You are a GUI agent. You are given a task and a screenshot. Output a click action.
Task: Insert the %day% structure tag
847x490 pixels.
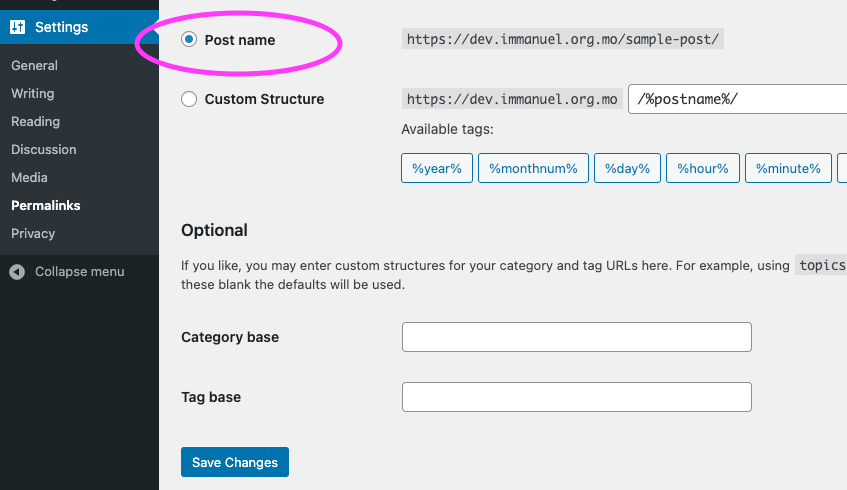(627, 168)
